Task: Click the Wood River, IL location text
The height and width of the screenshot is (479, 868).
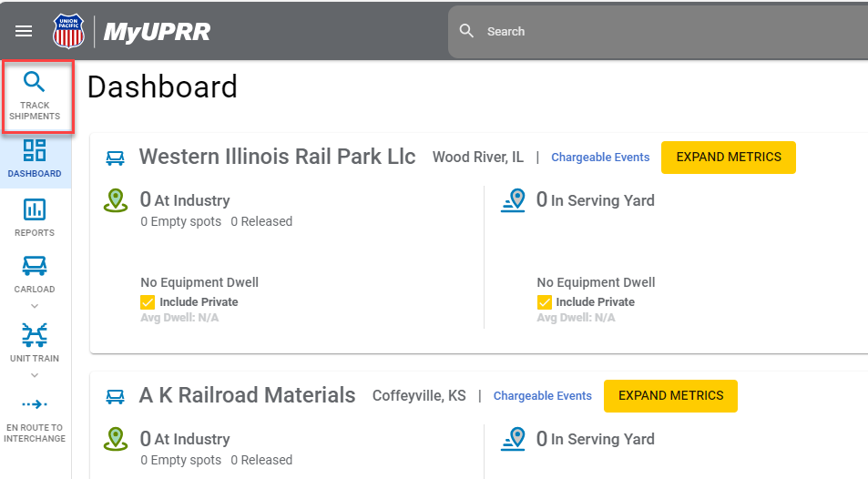Action: (x=478, y=158)
